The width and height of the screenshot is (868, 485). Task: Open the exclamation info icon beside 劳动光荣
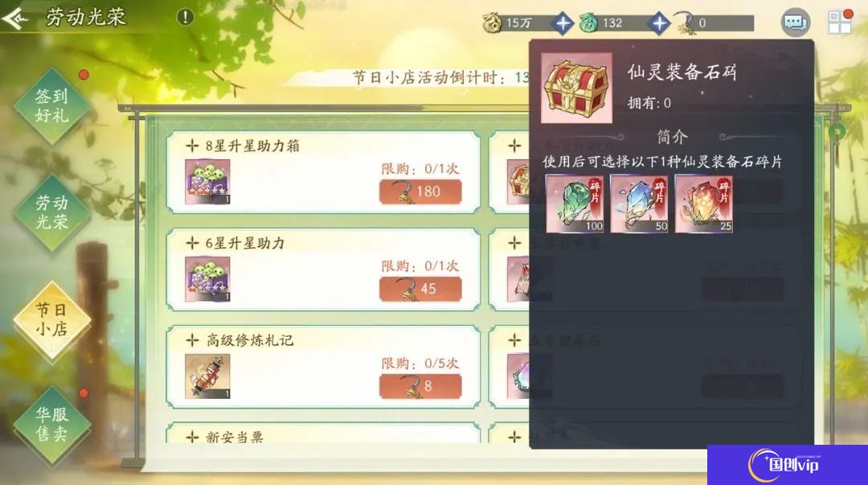pos(185,17)
